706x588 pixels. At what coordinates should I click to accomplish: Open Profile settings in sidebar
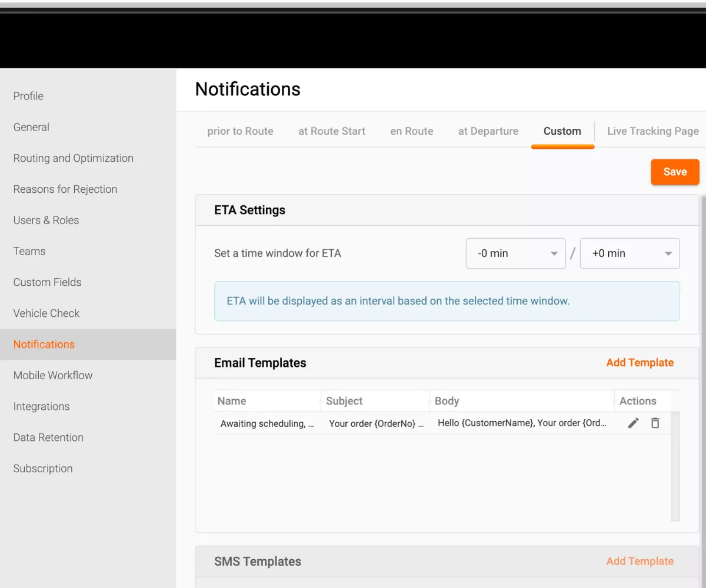click(88, 96)
